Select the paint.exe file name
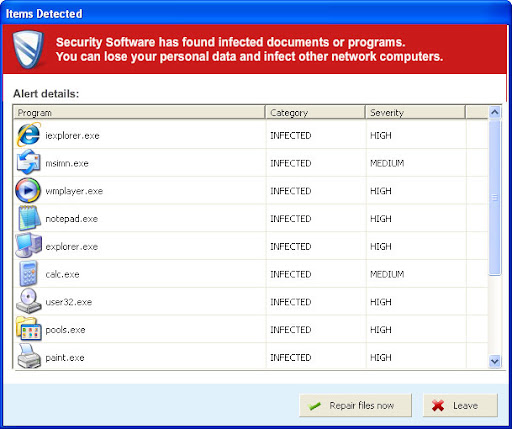 (x=65, y=358)
